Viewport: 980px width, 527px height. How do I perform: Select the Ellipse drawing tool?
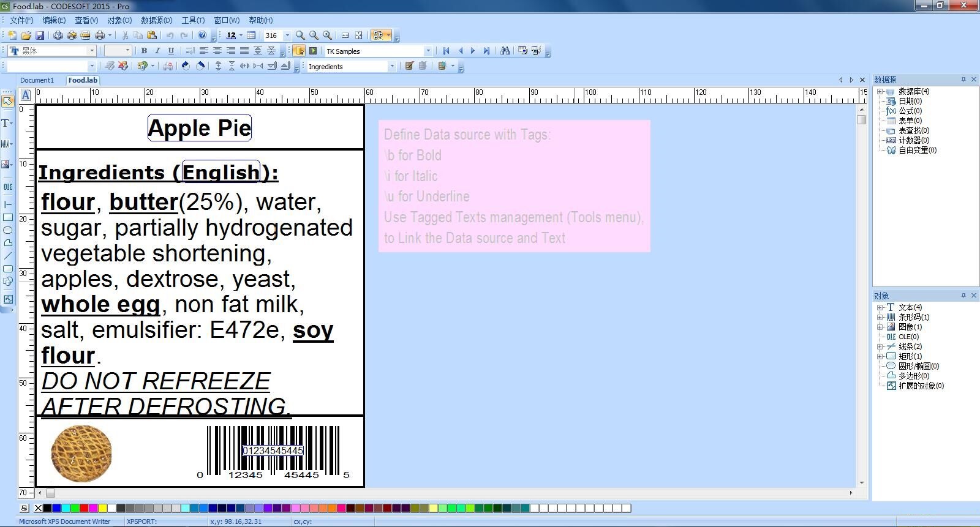pos(7,230)
